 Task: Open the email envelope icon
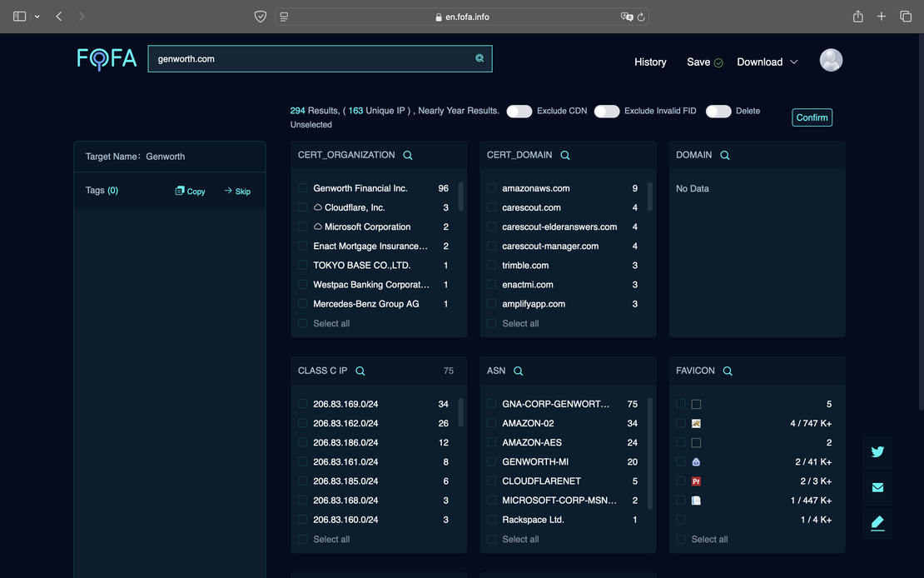(877, 487)
